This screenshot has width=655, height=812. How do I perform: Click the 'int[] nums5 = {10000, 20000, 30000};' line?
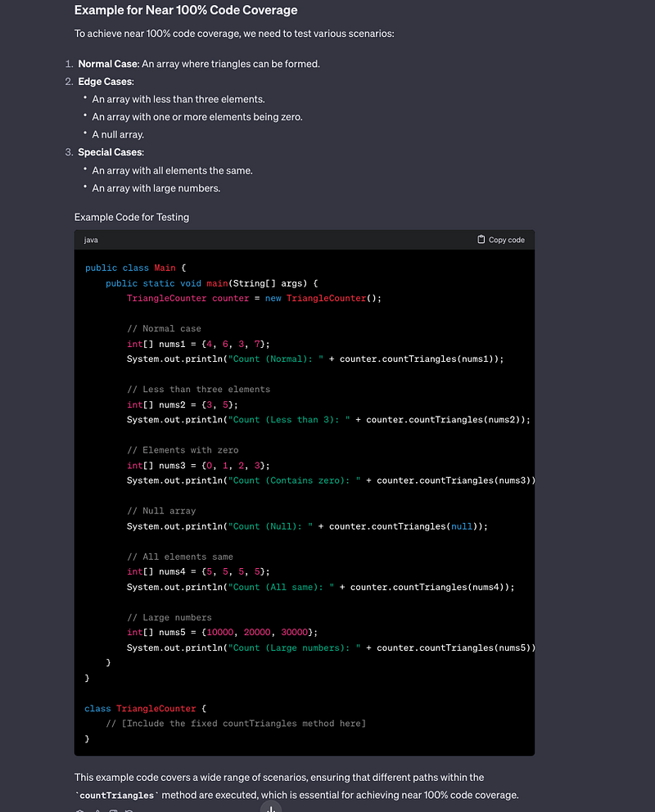(x=222, y=632)
